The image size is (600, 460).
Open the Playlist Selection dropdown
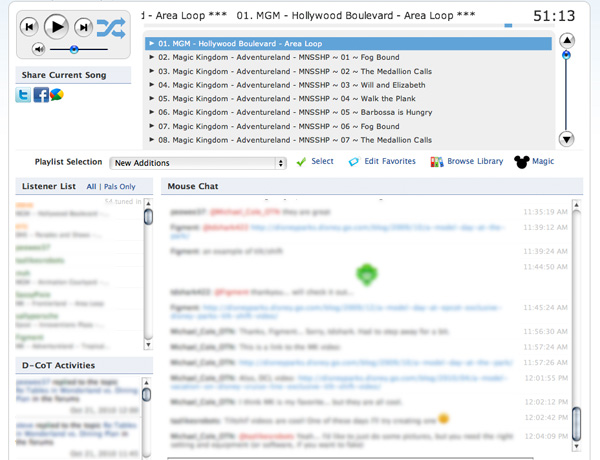tap(198, 163)
